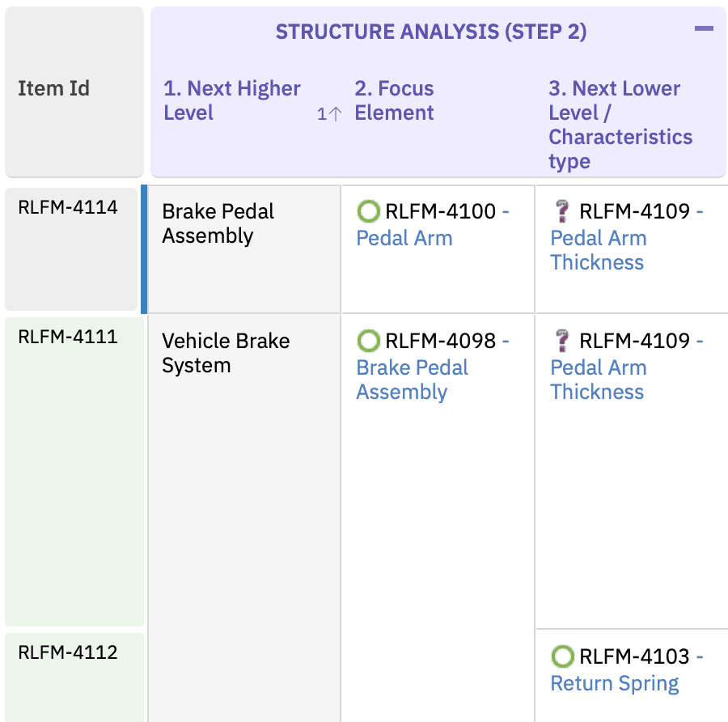Image resolution: width=728 pixels, height=722 pixels.
Task: Open Pedal Arm Thickness link in RLFM-4114 row
Action: 598,250
